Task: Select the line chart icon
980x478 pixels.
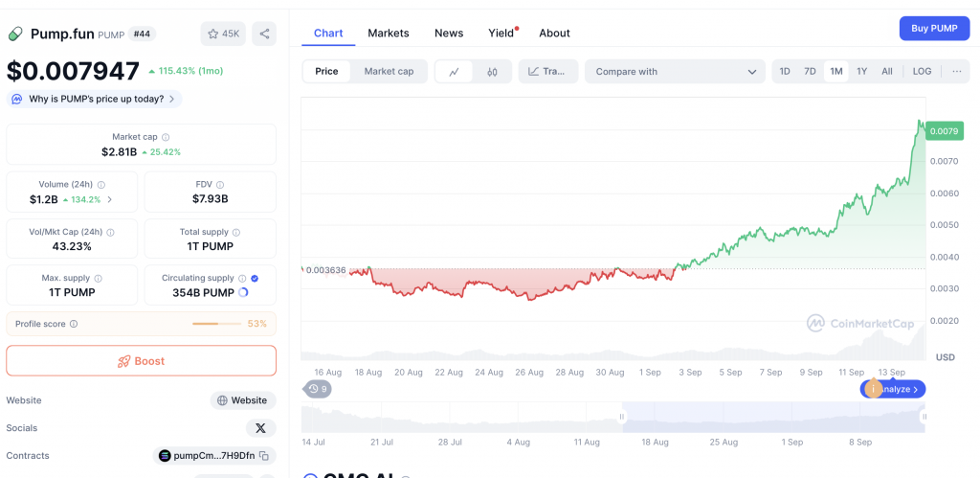Action: click(455, 71)
